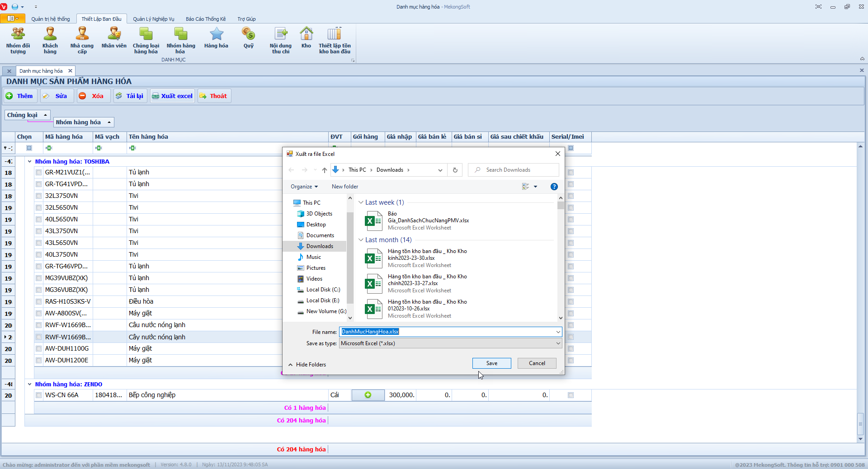The height and width of the screenshot is (469, 868).
Task: Select checkbox for RAS-H10S3KS-V item
Action: (x=39, y=302)
